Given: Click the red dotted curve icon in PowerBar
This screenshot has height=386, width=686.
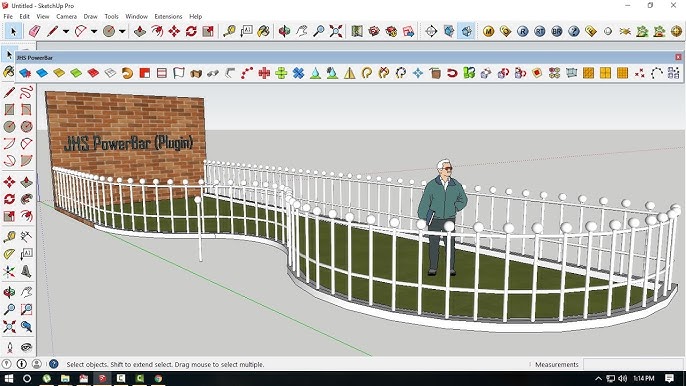Looking at the screenshot, I should pyautogui.click(x=247, y=73).
